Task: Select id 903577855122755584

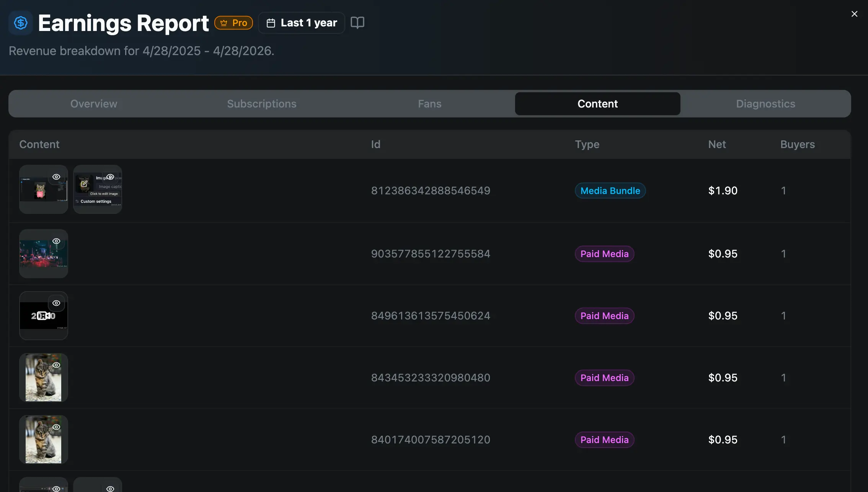Action: tap(431, 254)
